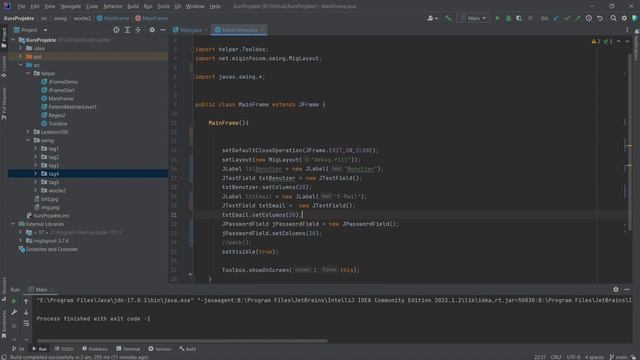640x360 pixels.
Task: Open Build tool window tab
Action: pos(187,349)
